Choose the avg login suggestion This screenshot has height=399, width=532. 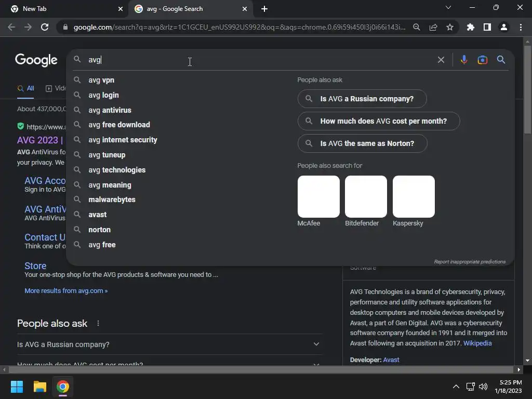(x=103, y=95)
